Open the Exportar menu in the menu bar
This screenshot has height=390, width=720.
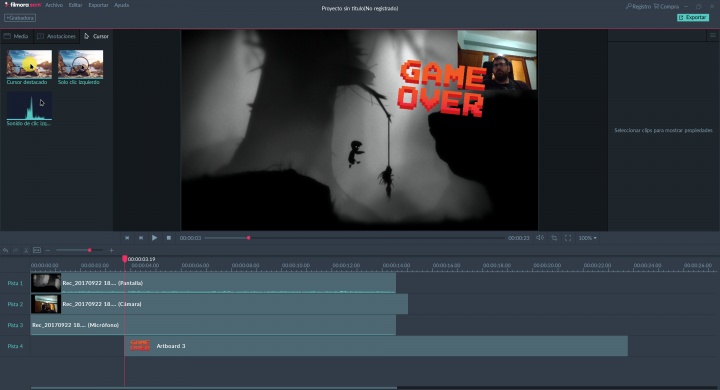click(x=98, y=5)
